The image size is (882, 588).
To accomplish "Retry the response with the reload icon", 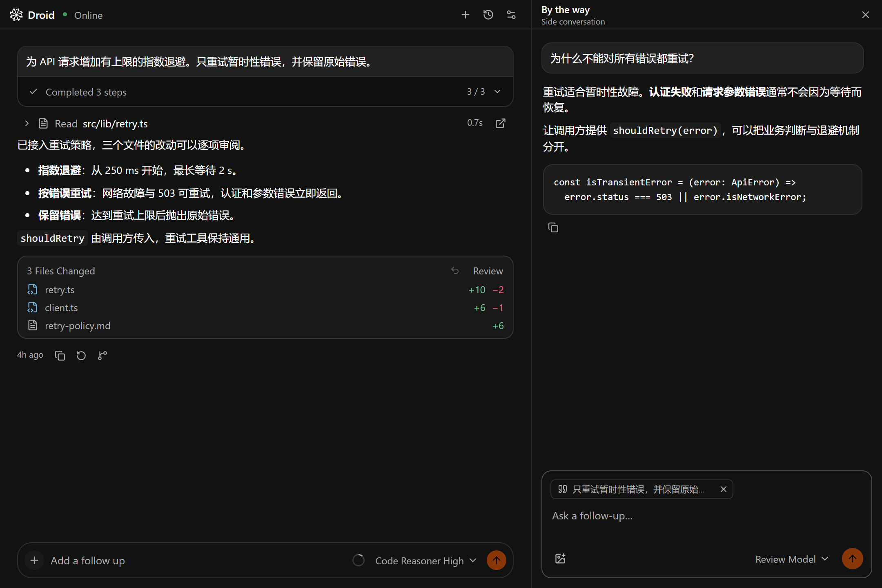I will [x=81, y=356].
